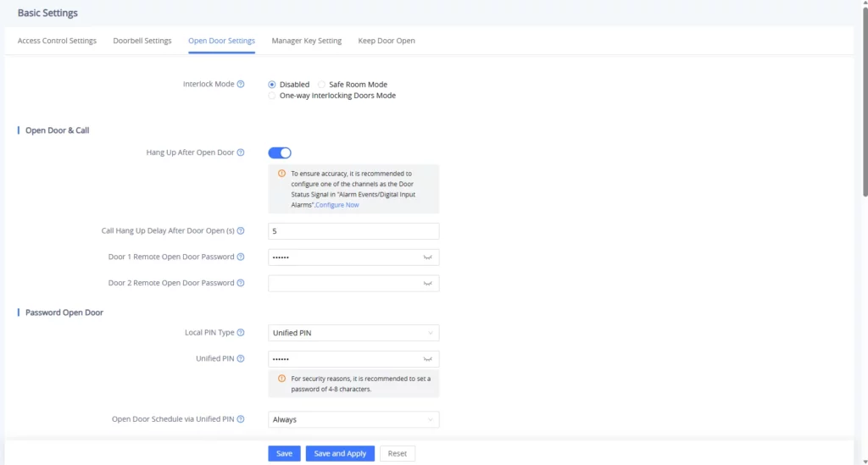Follow the Configure Now link
Image resolution: width=868 pixels, height=465 pixels.
pos(337,205)
